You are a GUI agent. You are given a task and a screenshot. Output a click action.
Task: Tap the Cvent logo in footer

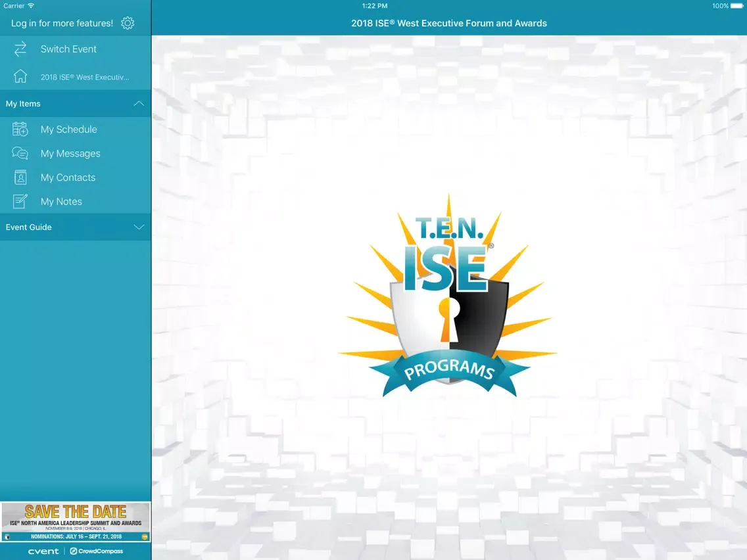43,551
